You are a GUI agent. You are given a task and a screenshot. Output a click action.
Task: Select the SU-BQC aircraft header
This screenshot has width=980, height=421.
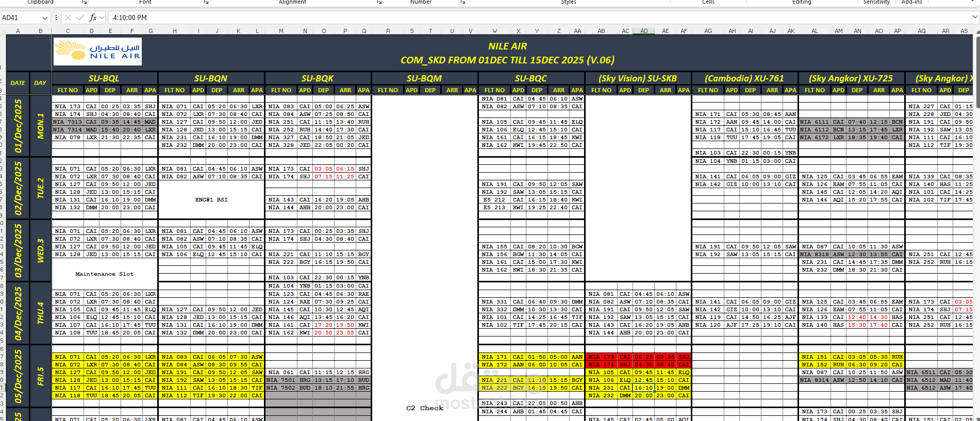coord(531,78)
